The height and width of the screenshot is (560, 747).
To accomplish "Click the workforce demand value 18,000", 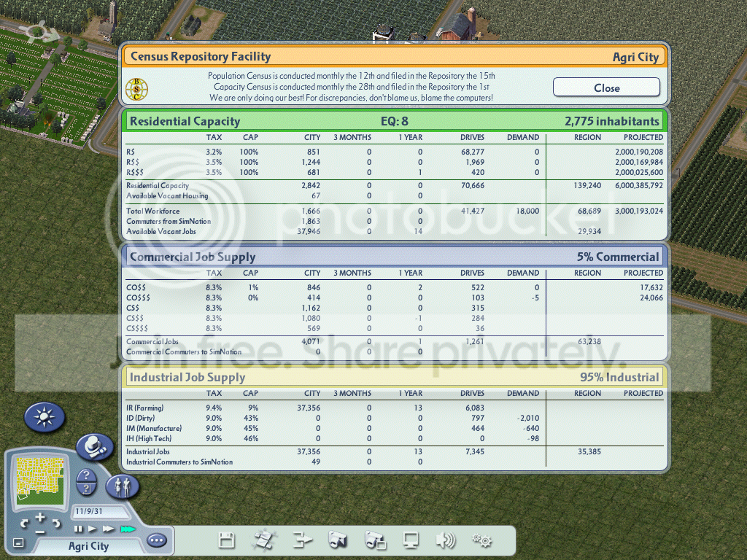I will tap(528, 211).
